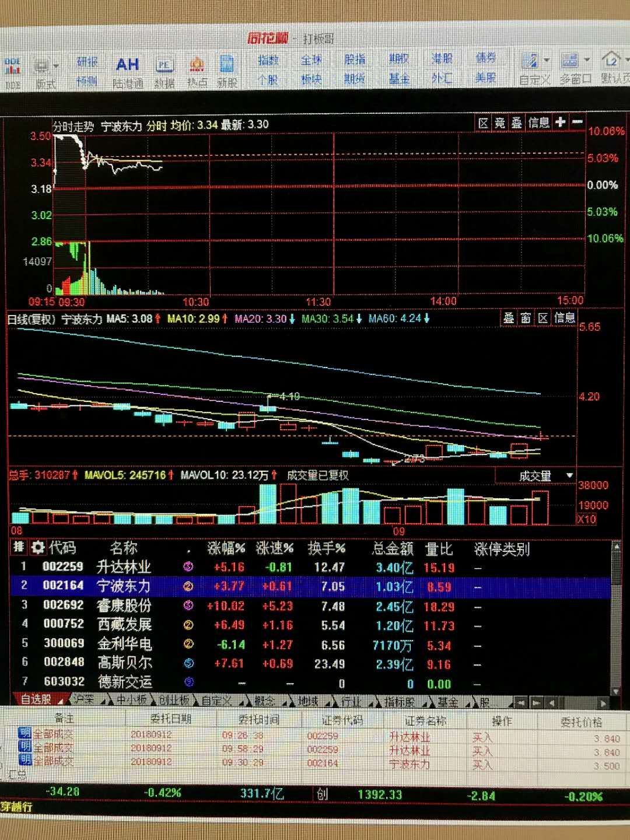This screenshot has height=840, width=630.
Task: Sort by 总金额 column header
Action: [x=393, y=548]
